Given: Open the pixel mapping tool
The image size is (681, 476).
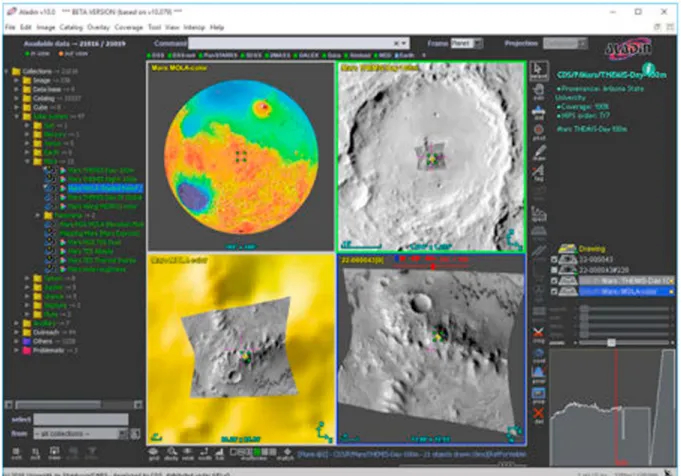Looking at the screenshot, I should 539,375.
